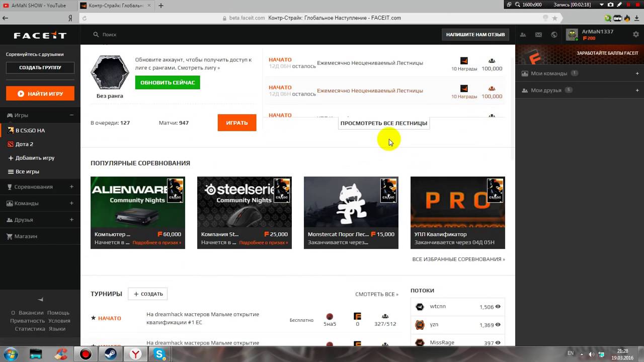Screen dimensions: 644x362
Task: Click the orange ИГРАТЬ button
Action: pos(237,123)
